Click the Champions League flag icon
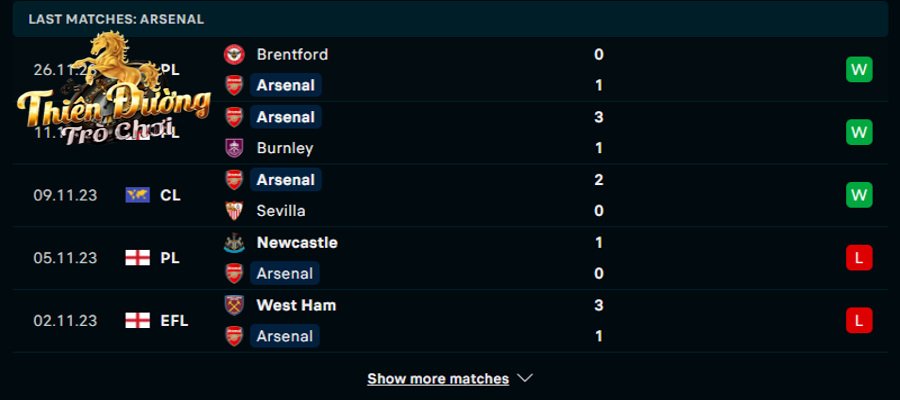The height and width of the screenshot is (400, 900). click(x=138, y=195)
